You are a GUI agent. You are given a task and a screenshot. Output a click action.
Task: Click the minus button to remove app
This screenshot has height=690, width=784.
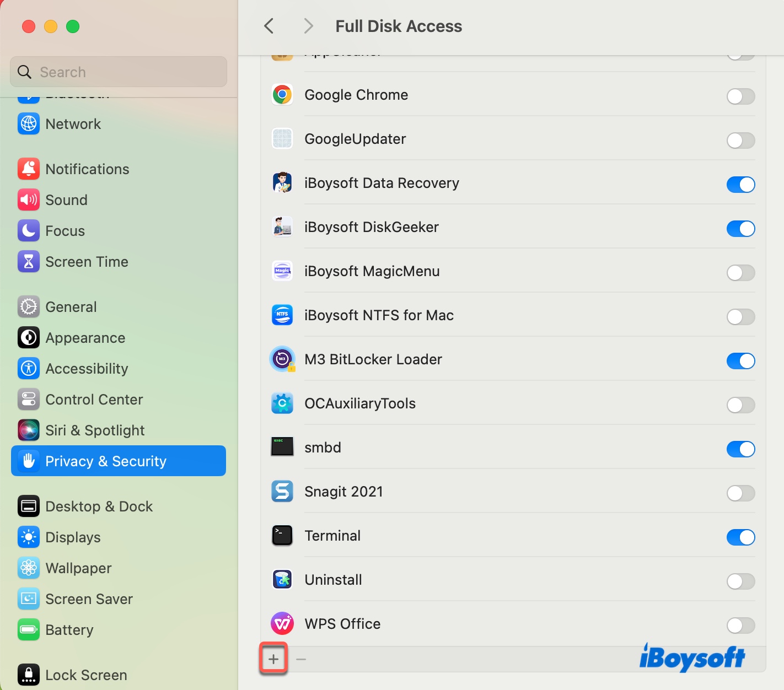[301, 659]
